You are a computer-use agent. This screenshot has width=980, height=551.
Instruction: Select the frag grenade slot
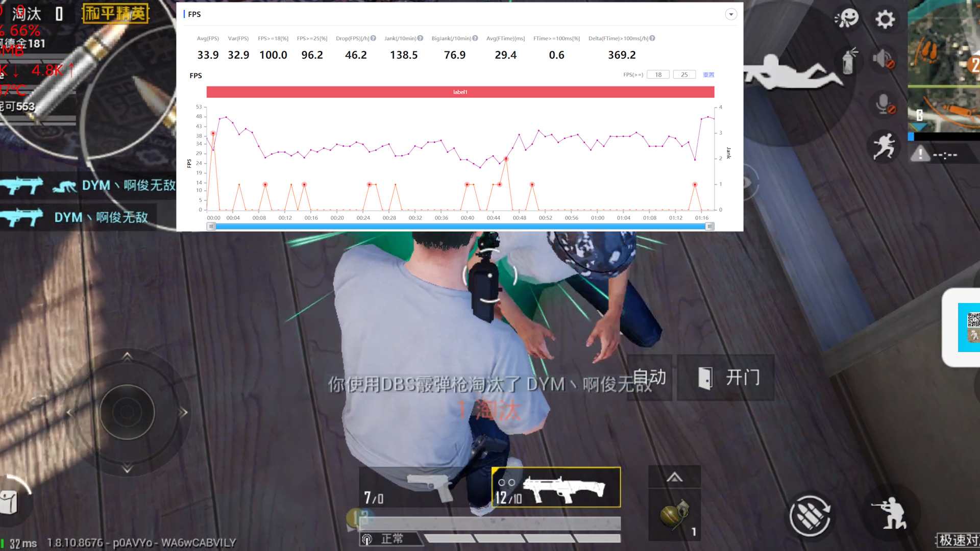pos(675,515)
